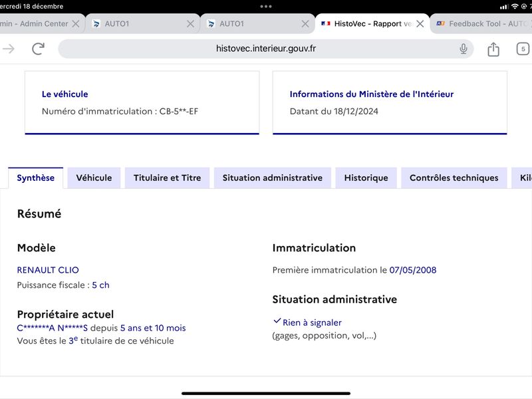Click the 3e titulaire text line
The image size is (532, 399).
(x=95, y=340)
